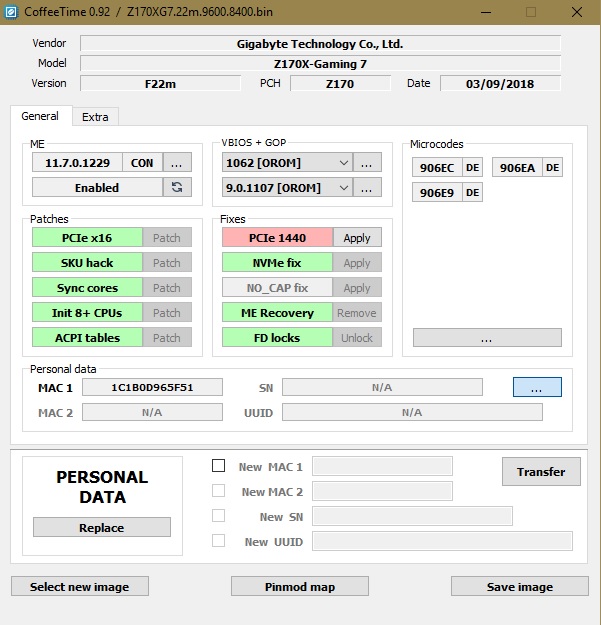Toggle the New MAC 2 checkbox
The image size is (601, 625).
tap(218, 491)
